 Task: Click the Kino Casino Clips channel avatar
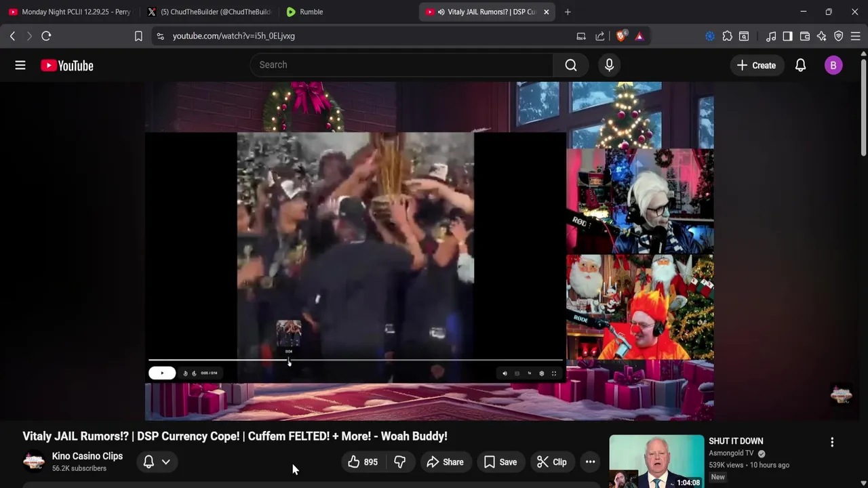coord(34,462)
